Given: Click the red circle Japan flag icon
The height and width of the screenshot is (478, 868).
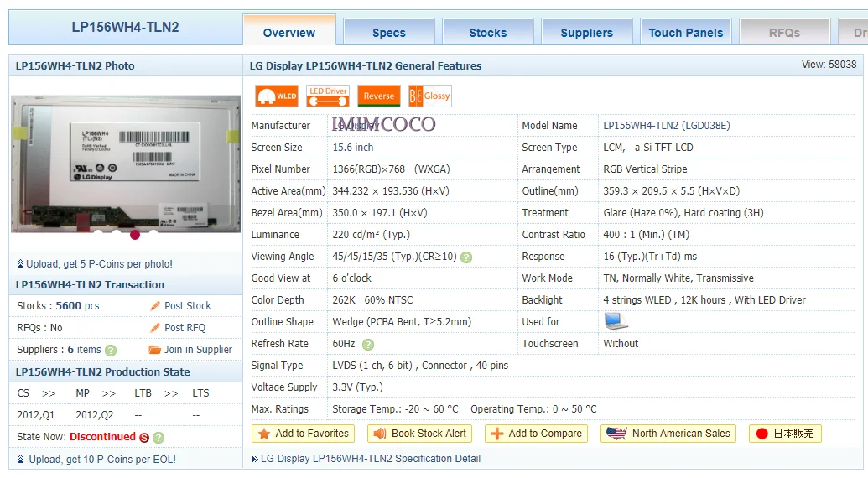Looking at the screenshot, I should tap(761, 434).
